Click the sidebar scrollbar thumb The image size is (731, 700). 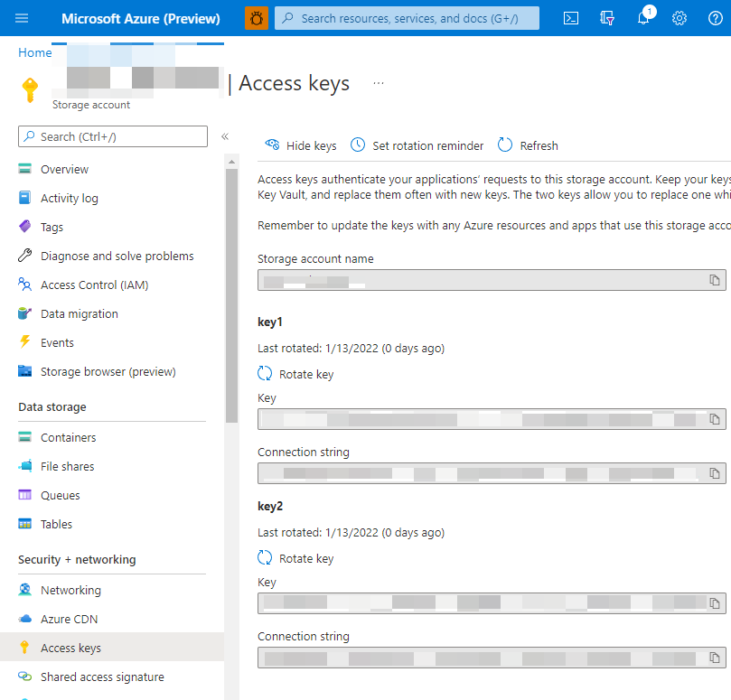tap(231, 295)
